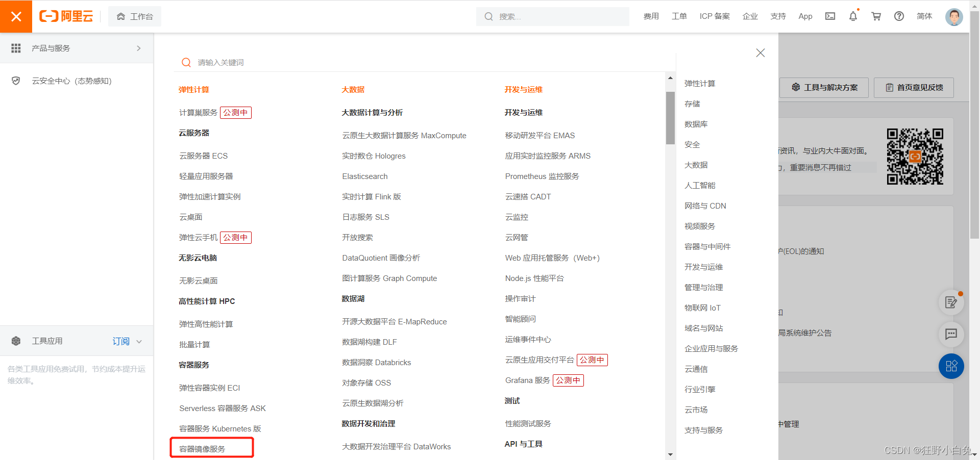Click product list scrollbar down arrow
980x460 pixels.
coord(670,454)
